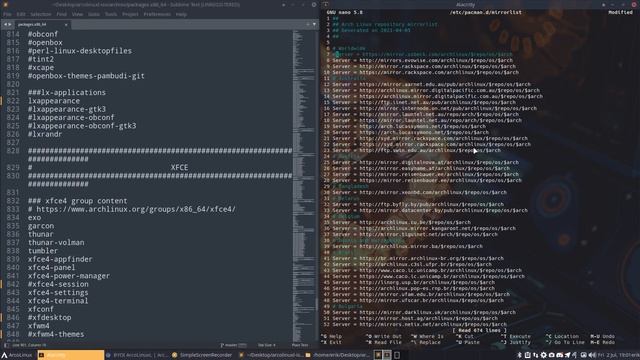Click ^O Write Out in nano footer
The image size is (640, 360).
pos(384,337)
